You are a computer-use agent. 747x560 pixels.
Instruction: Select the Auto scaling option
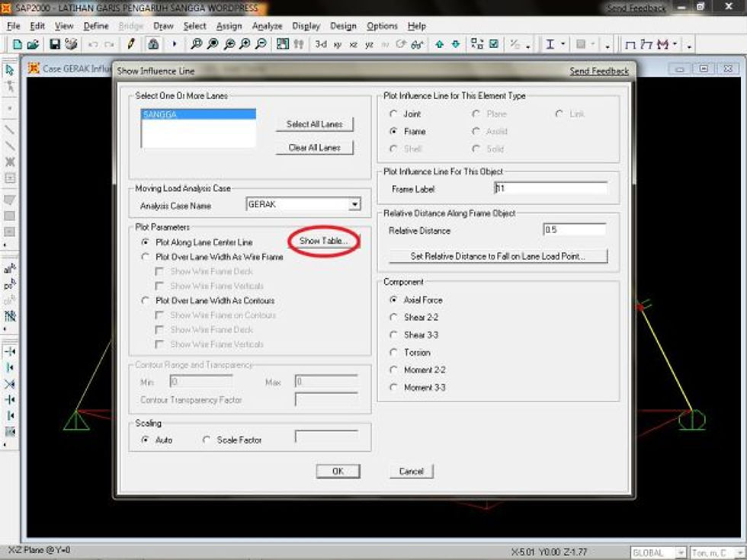pos(145,440)
